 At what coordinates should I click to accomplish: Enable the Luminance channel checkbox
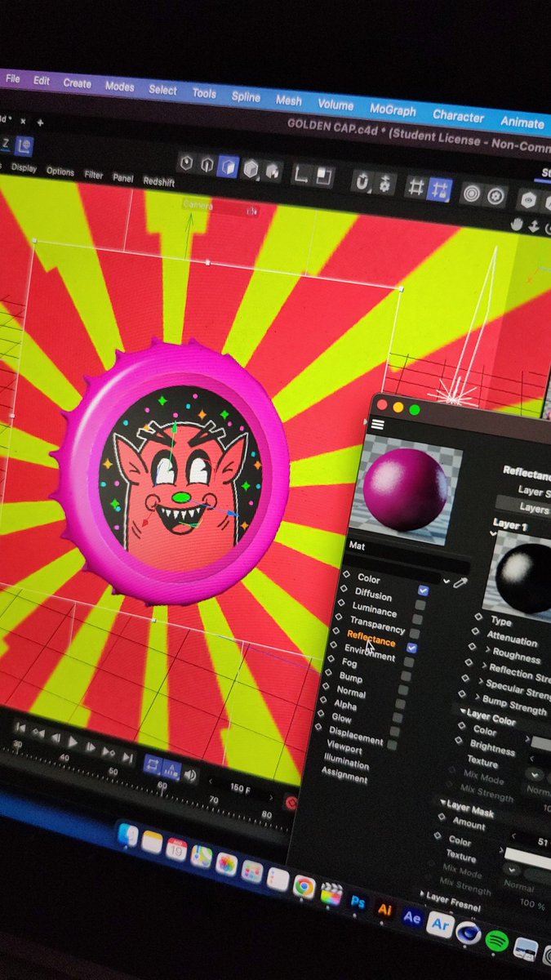[417, 620]
